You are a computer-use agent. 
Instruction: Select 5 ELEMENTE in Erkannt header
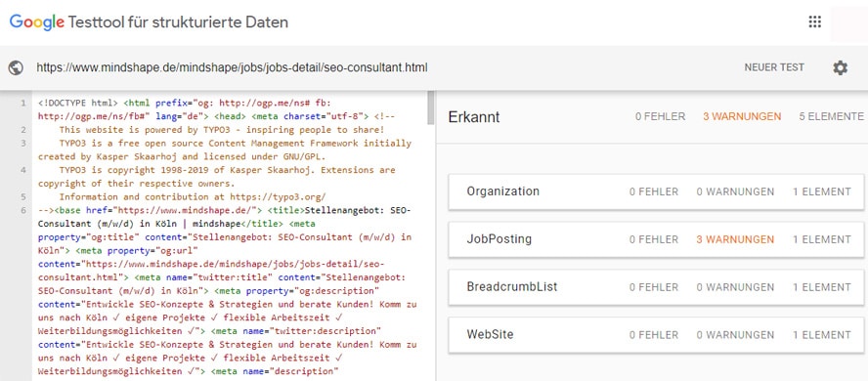831,116
